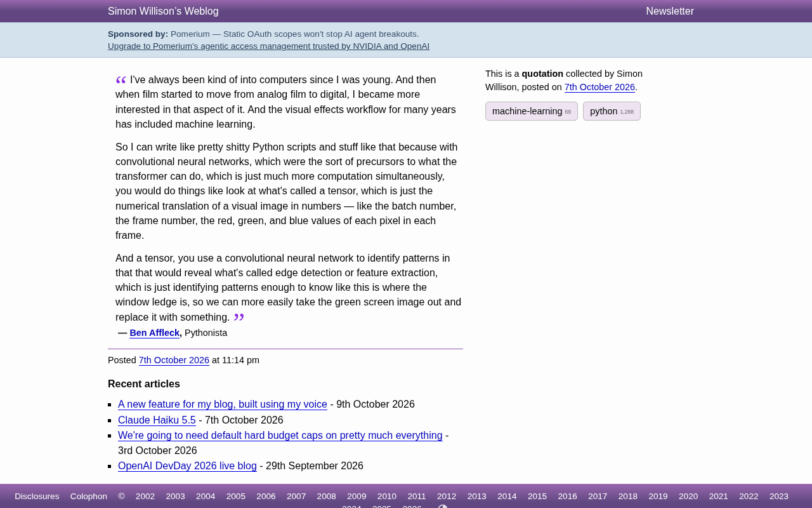Open Simon Willison's Weblog home link
The image size is (812, 508).
coord(163,11)
